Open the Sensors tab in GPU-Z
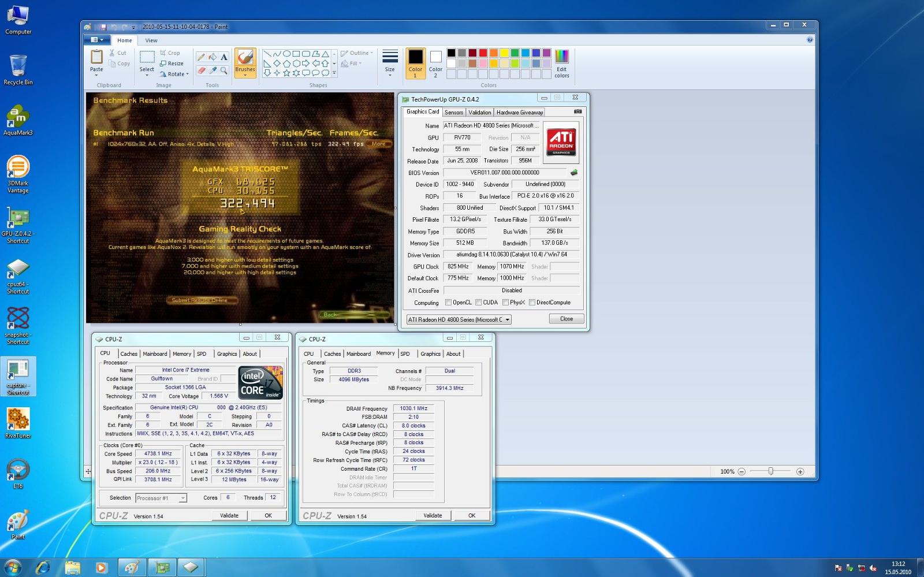Viewport: 924px width, 577px height. (454, 113)
